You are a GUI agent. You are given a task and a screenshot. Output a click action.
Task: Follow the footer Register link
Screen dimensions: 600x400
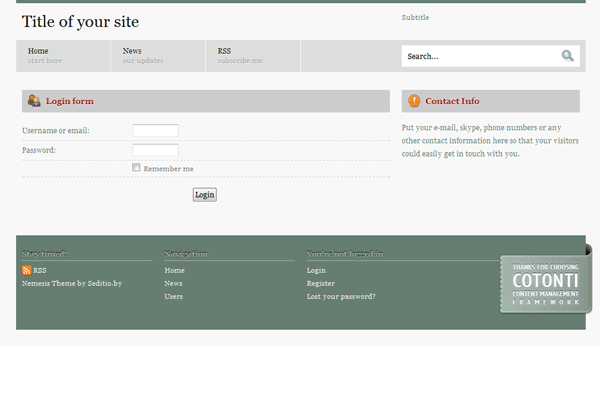click(x=320, y=284)
